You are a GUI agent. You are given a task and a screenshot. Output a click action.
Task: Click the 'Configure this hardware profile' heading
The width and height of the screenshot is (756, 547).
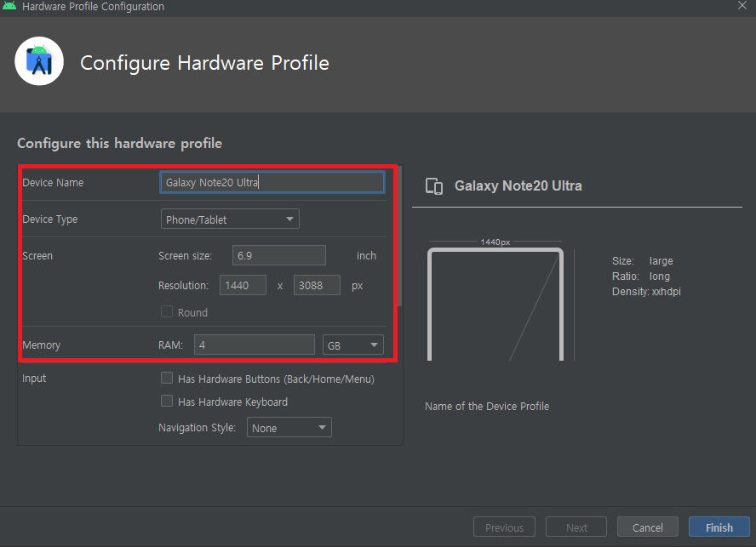119,144
